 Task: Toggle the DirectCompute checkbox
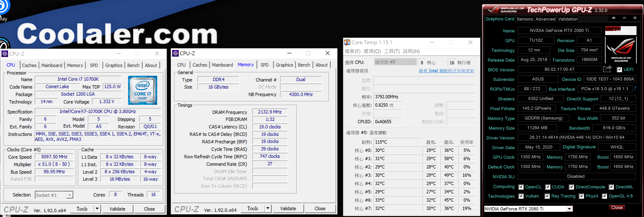coord(571,187)
